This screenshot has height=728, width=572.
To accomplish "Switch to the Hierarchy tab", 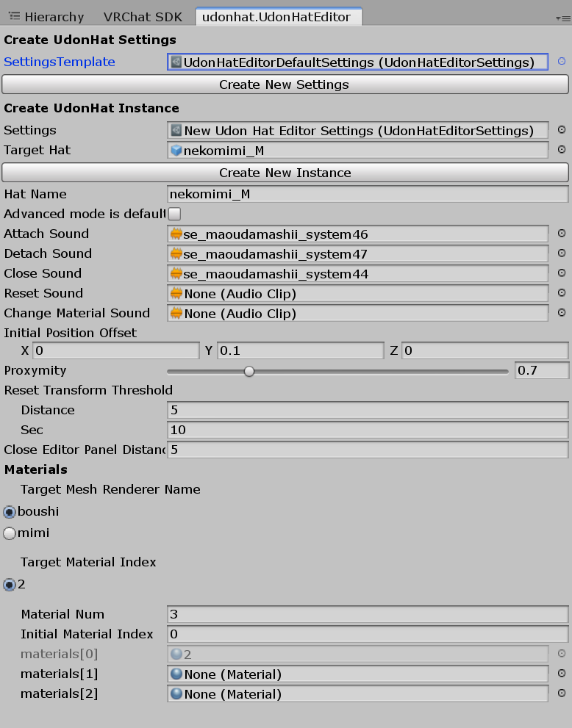I will (x=47, y=17).
